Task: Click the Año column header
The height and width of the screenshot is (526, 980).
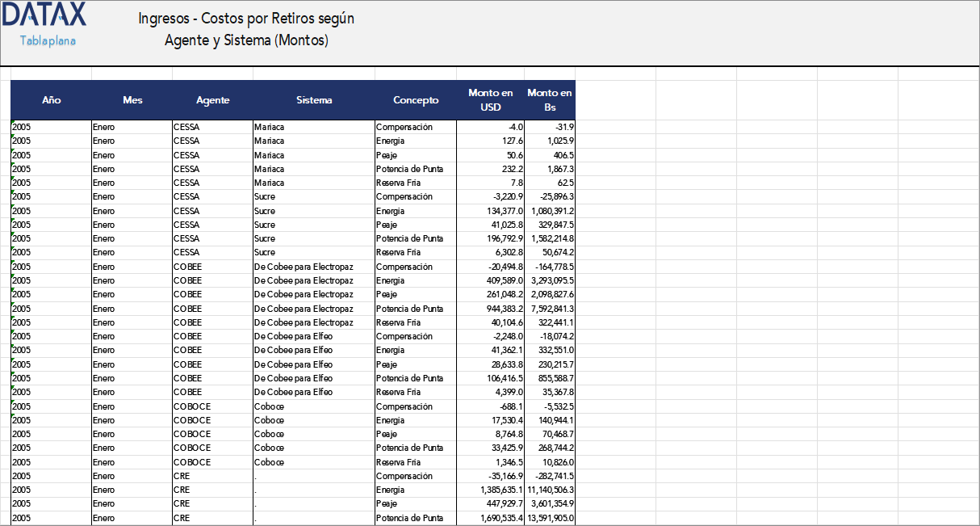Action: click(x=51, y=100)
